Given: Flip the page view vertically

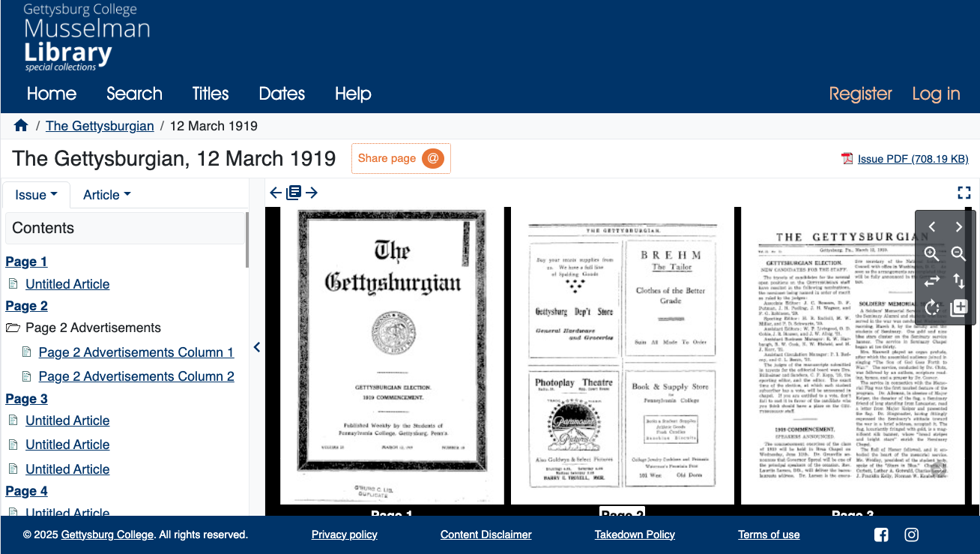Looking at the screenshot, I should tap(958, 281).
